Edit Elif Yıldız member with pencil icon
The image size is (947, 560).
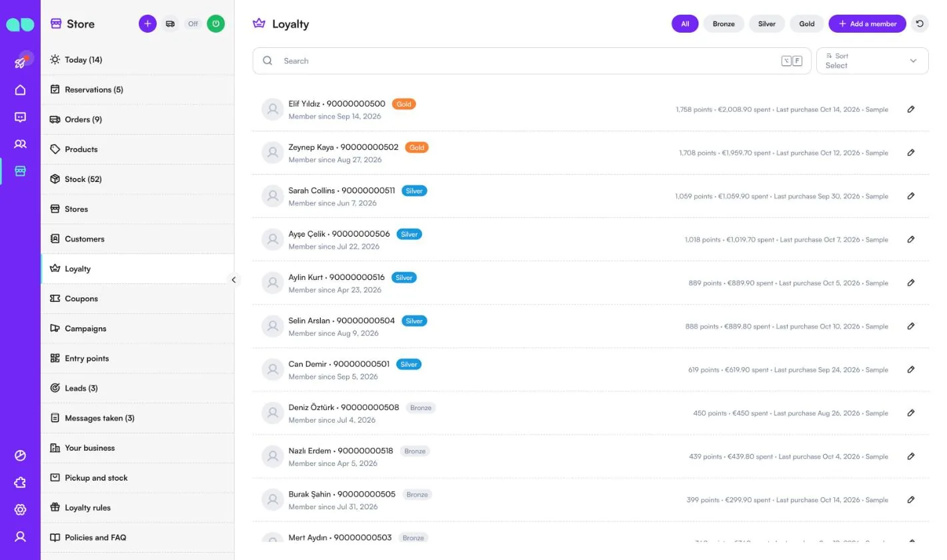click(911, 109)
